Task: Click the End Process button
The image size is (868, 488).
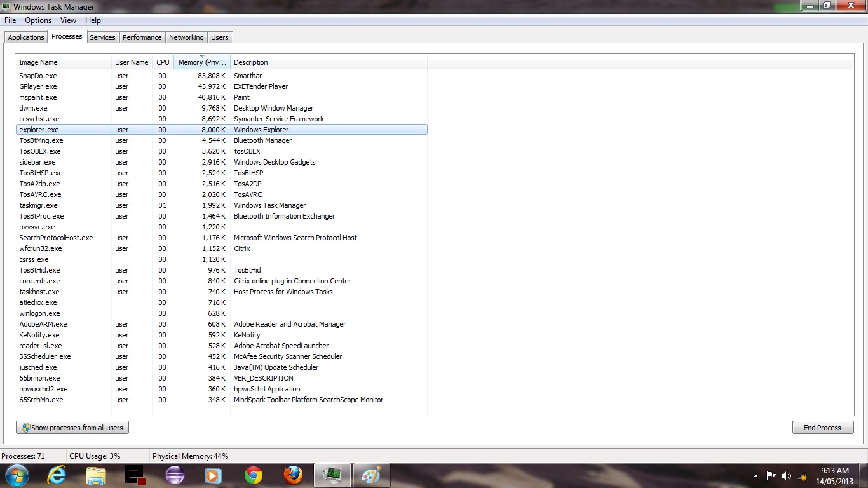Action: 823,428
